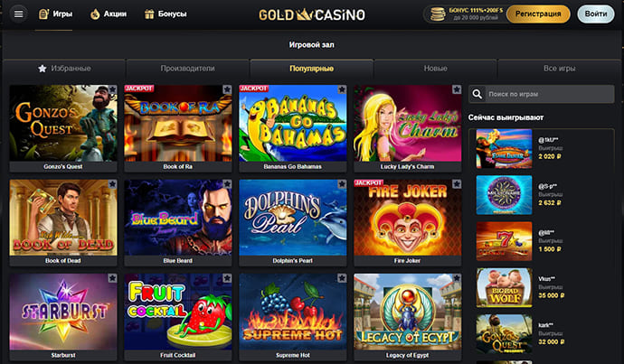The width and height of the screenshot is (624, 364).
Task: Click the cards icon next to Игры
Action: click(43, 14)
